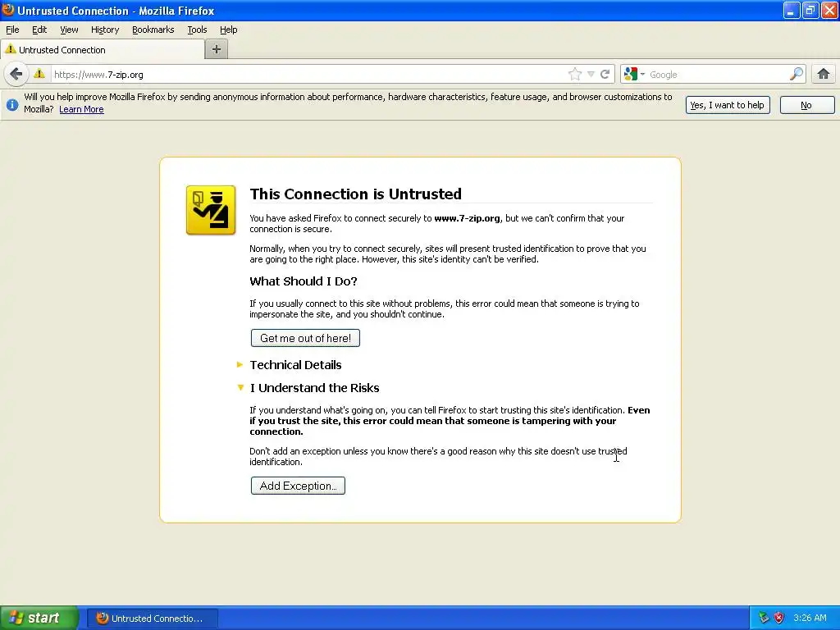Click Get me out of here! button
Screen dimensions: 840x630
click(305, 338)
